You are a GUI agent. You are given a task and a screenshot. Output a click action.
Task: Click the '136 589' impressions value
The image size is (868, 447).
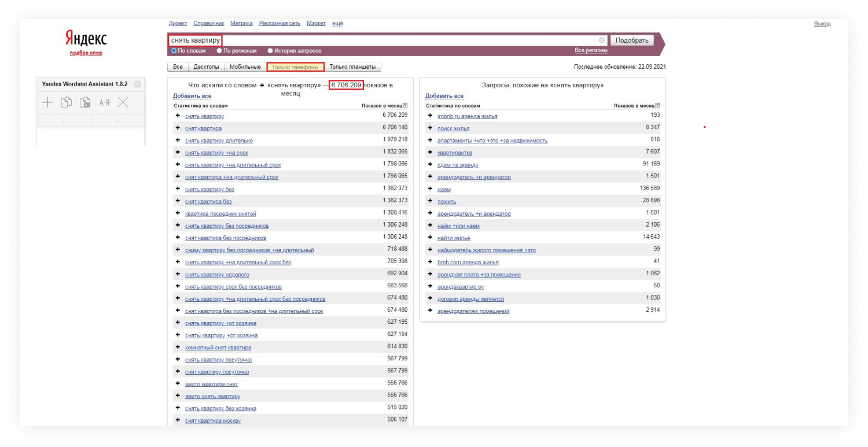(649, 188)
